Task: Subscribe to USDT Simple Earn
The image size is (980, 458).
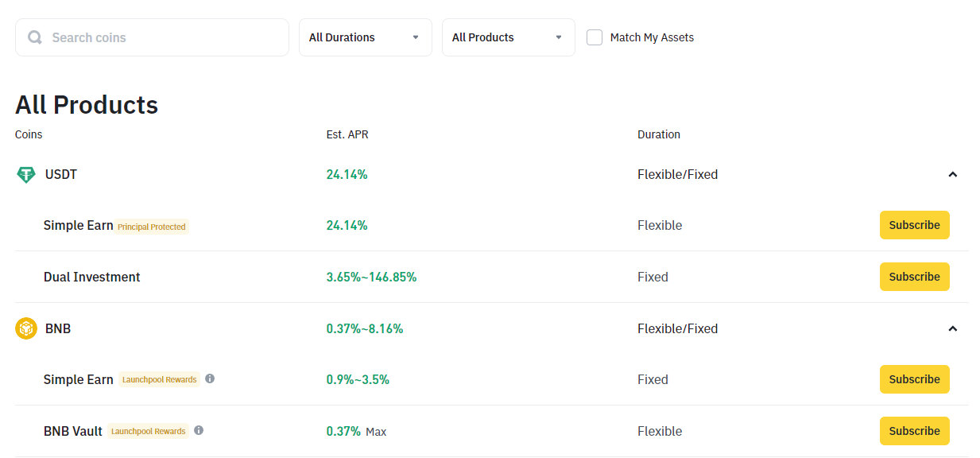Action: tap(915, 225)
